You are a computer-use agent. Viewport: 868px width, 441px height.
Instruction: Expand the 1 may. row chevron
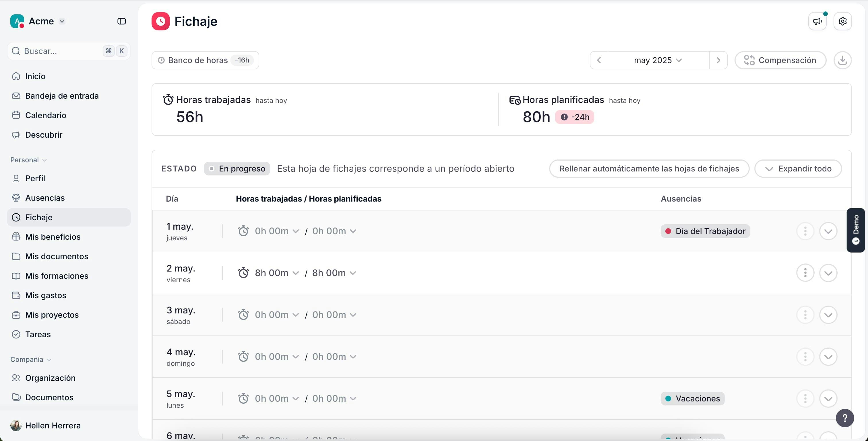828,231
